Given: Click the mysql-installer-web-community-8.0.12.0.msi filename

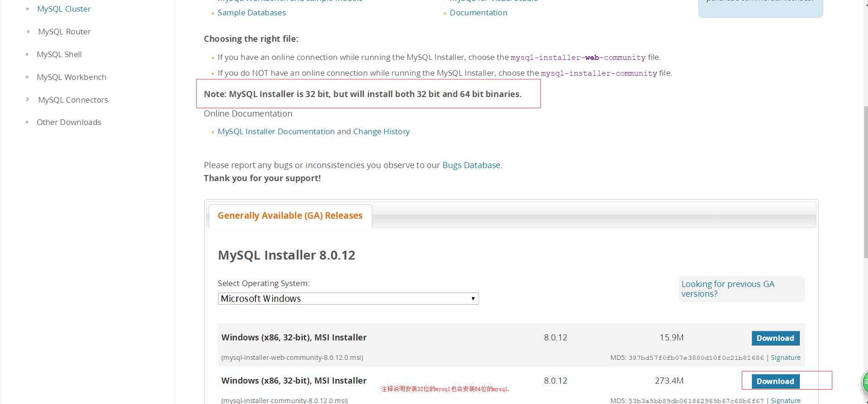Looking at the screenshot, I should 292,358.
